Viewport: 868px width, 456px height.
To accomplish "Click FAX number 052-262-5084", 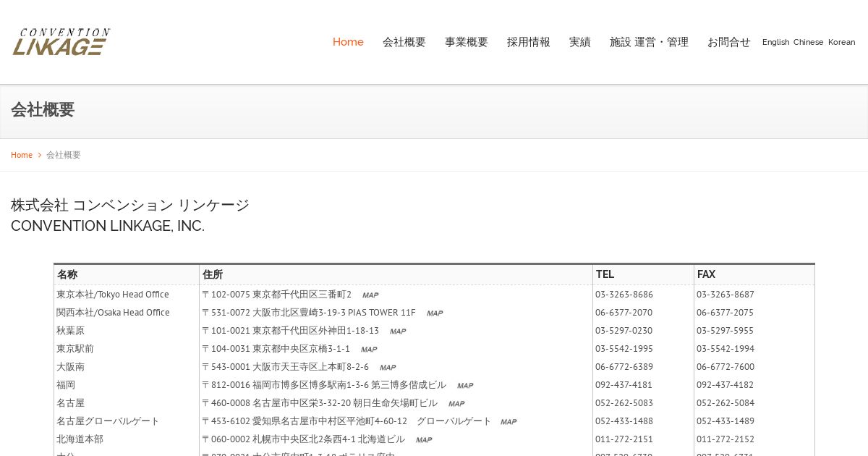I will (726, 403).
